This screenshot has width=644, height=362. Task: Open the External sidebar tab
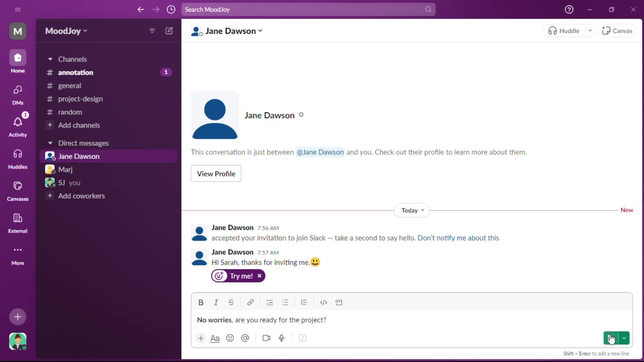coord(18,223)
